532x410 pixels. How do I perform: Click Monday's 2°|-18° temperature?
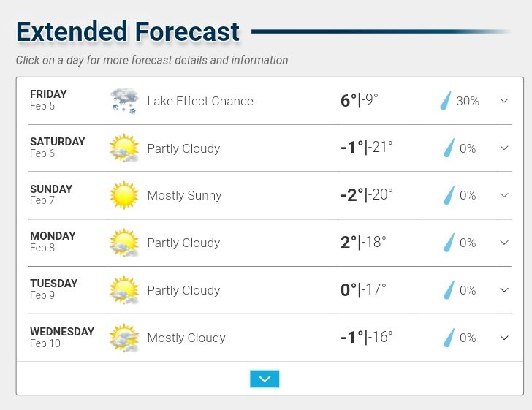tap(363, 243)
